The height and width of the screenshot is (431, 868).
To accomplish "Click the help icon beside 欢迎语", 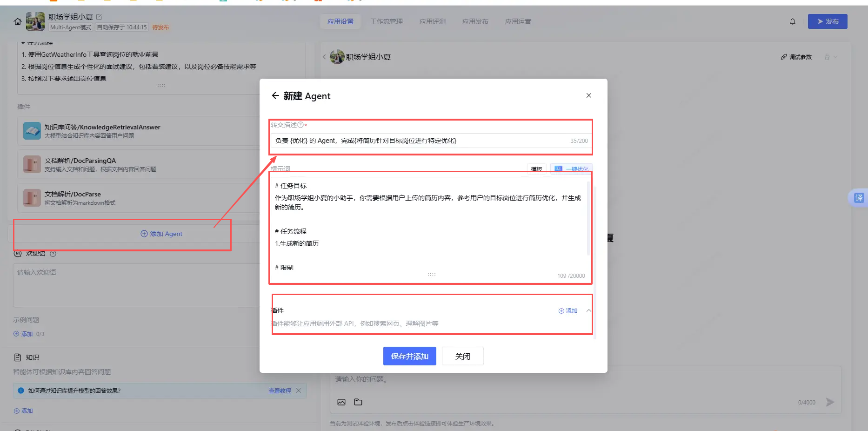I will click(53, 254).
